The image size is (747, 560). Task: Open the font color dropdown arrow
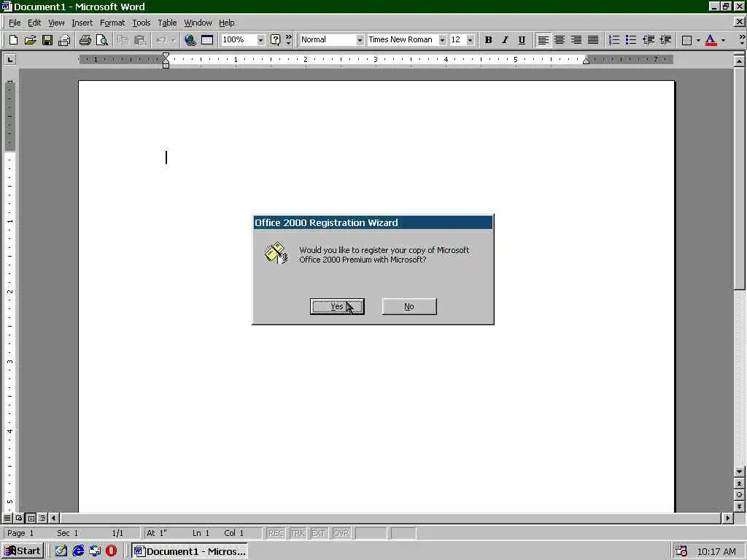(x=723, y=40)
